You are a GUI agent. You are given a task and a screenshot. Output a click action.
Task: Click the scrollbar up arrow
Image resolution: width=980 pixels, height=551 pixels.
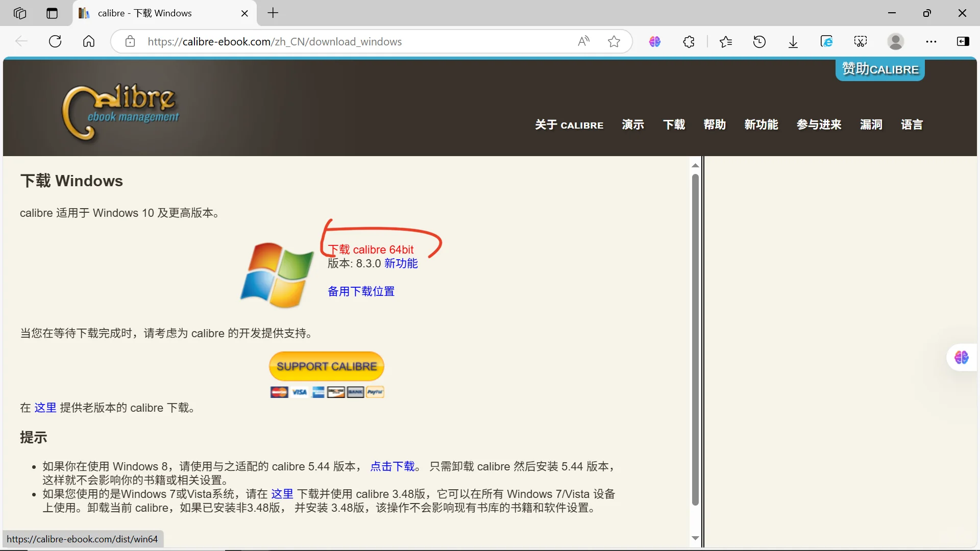point(695,165)
